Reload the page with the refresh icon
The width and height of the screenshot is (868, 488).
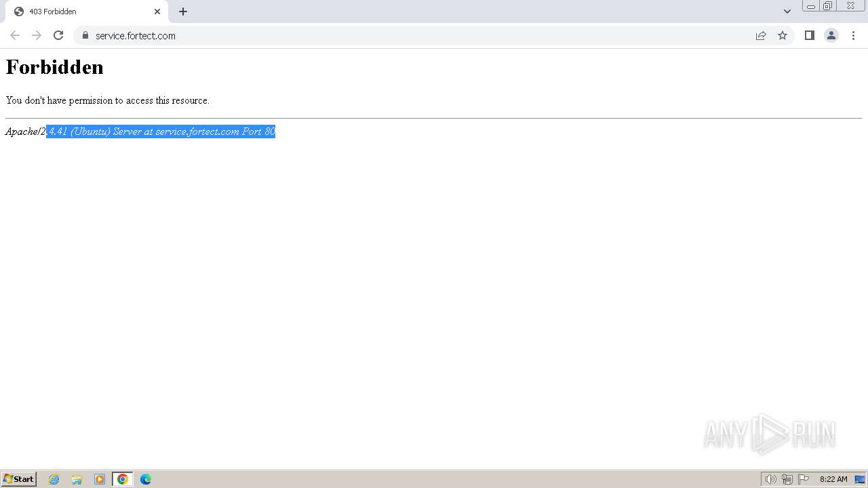tap(58, 35)
